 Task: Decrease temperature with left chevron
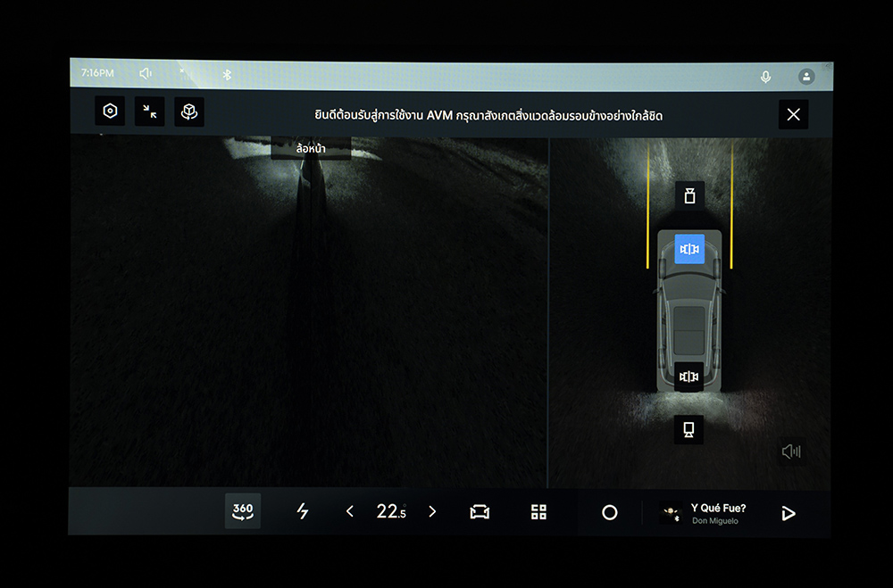pos(350,512)
